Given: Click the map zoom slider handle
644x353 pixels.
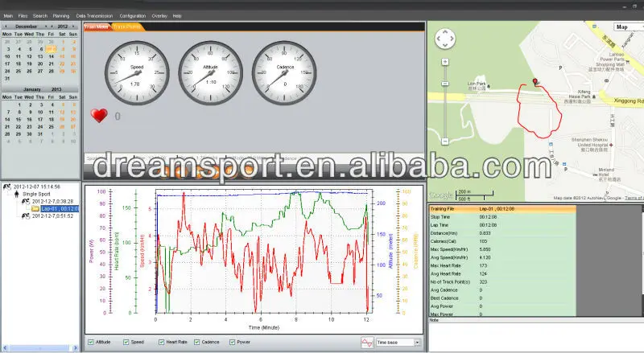Looking at the screenshot, I should [x=445, y=84].
